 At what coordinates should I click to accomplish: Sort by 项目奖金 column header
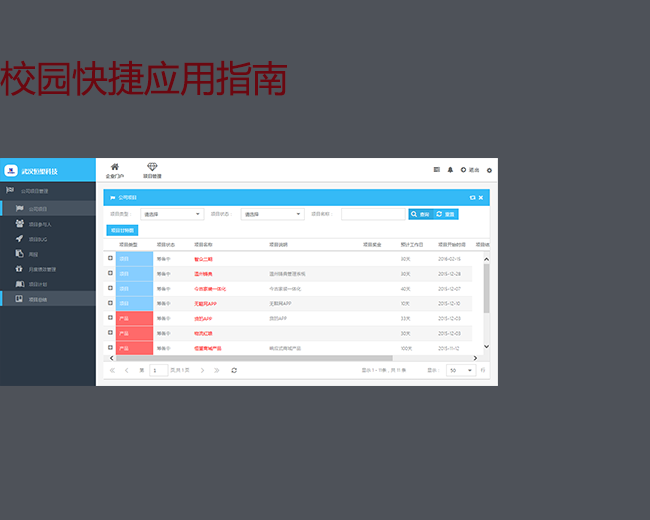pos(372,245)
